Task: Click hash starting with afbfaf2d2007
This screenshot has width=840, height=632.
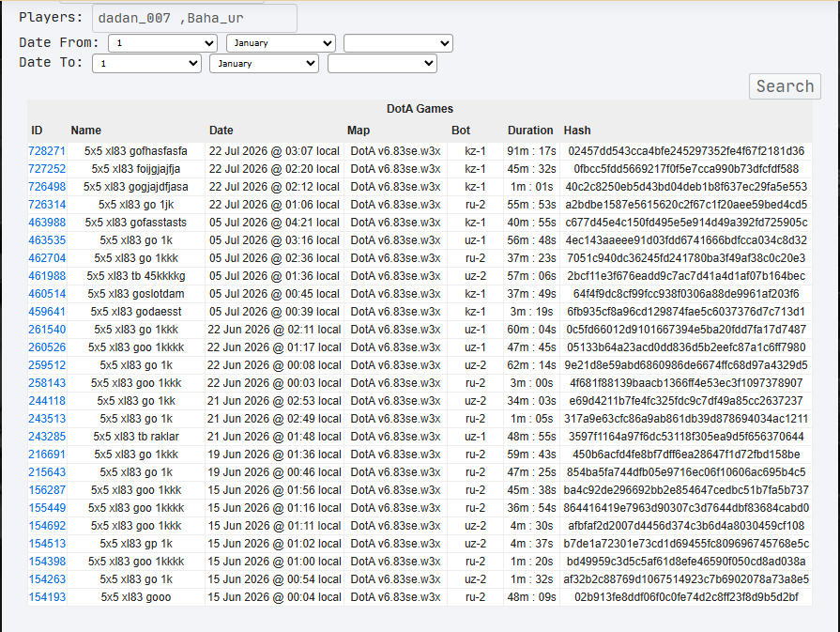Action: point(686,526)
